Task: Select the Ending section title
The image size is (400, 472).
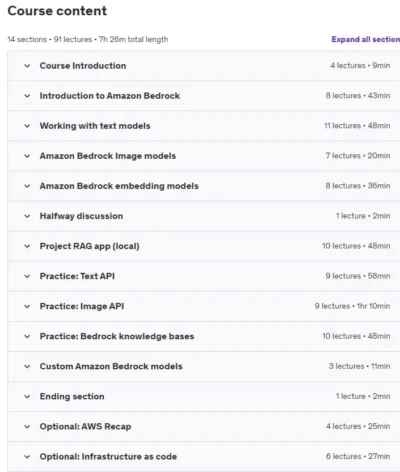Action: 72,396
